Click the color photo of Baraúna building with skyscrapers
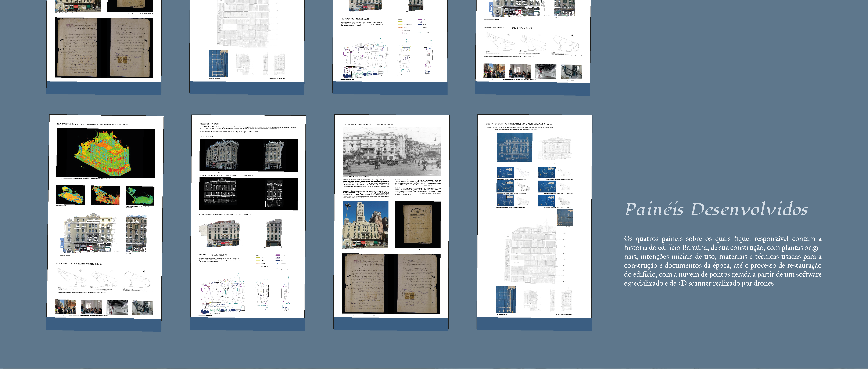Image resolution: width=868 pixels, height=369 pixels. coord(365,224)
